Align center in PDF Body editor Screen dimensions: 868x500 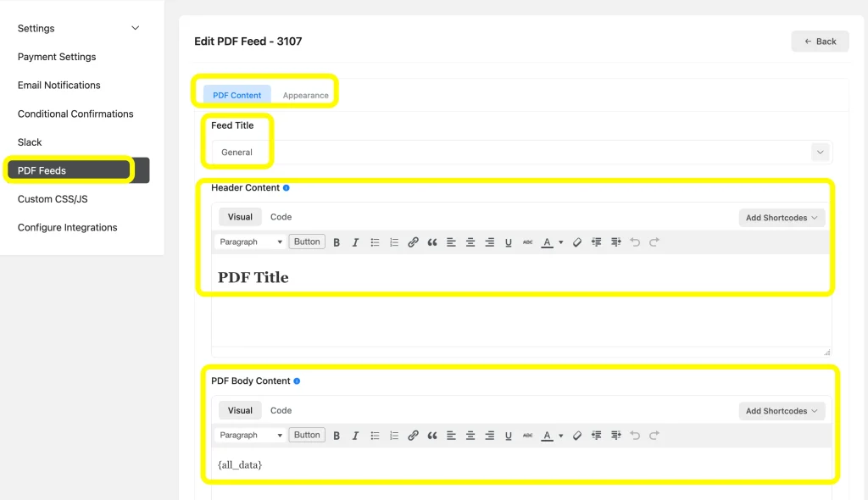(470, 436)
